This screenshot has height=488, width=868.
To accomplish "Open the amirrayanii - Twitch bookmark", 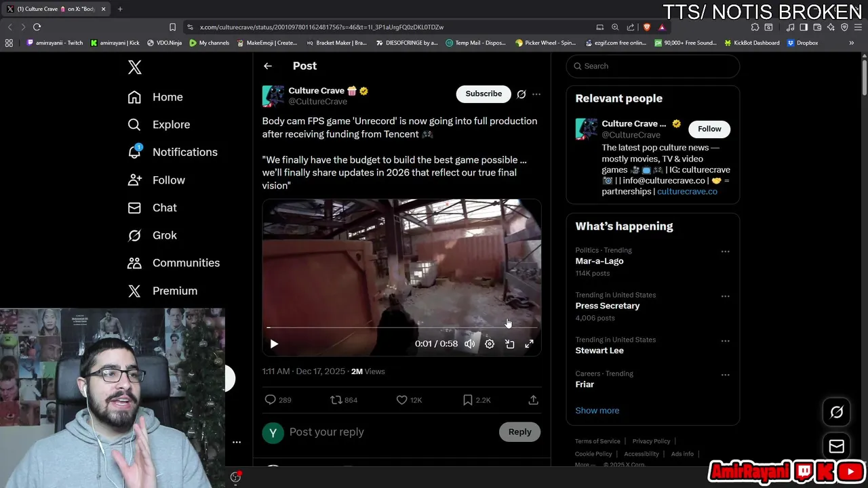I will (x=55, y=43).
